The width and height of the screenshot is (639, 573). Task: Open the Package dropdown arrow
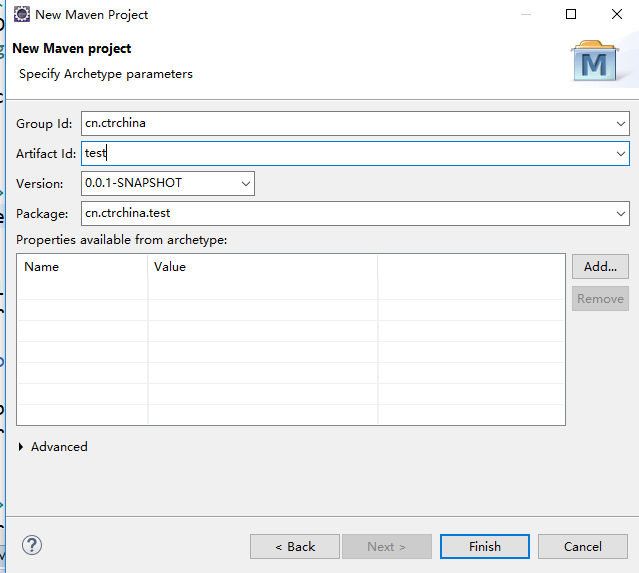coord(621,214)
